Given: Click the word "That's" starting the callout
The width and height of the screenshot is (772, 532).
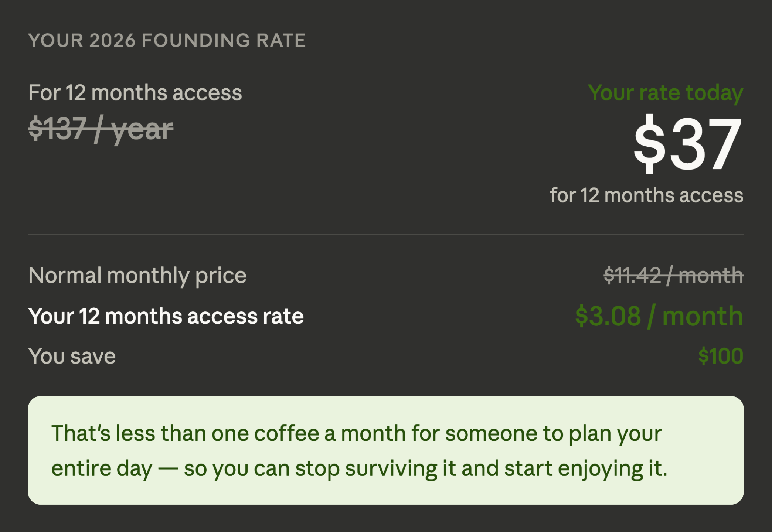Looking at the screenshot, I should coord(81,433).
